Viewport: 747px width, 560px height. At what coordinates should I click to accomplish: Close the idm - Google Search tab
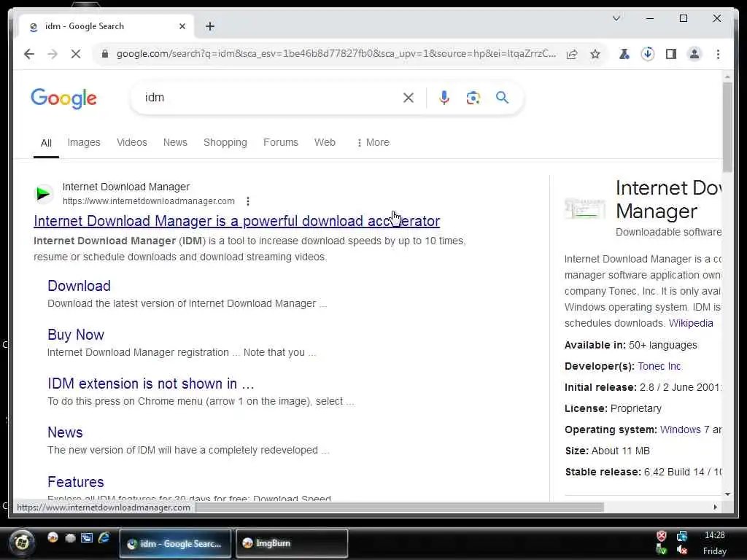(x=182, y=26)
